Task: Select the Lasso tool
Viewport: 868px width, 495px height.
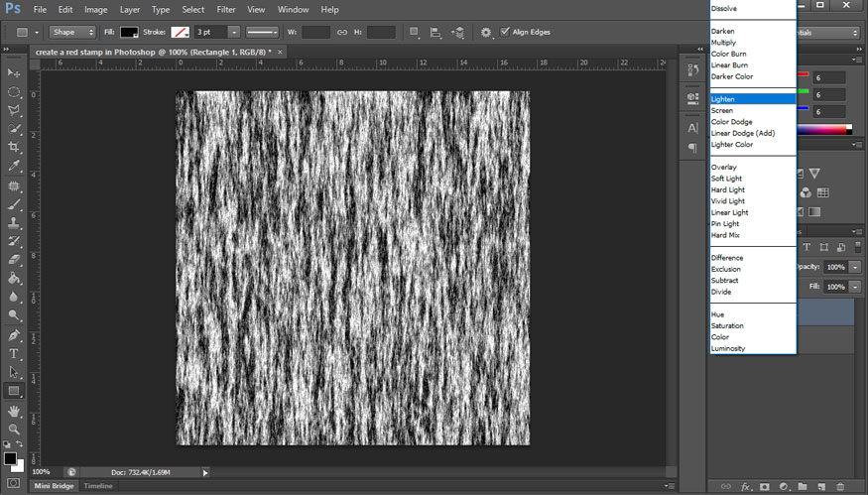Action: point(14,110)
